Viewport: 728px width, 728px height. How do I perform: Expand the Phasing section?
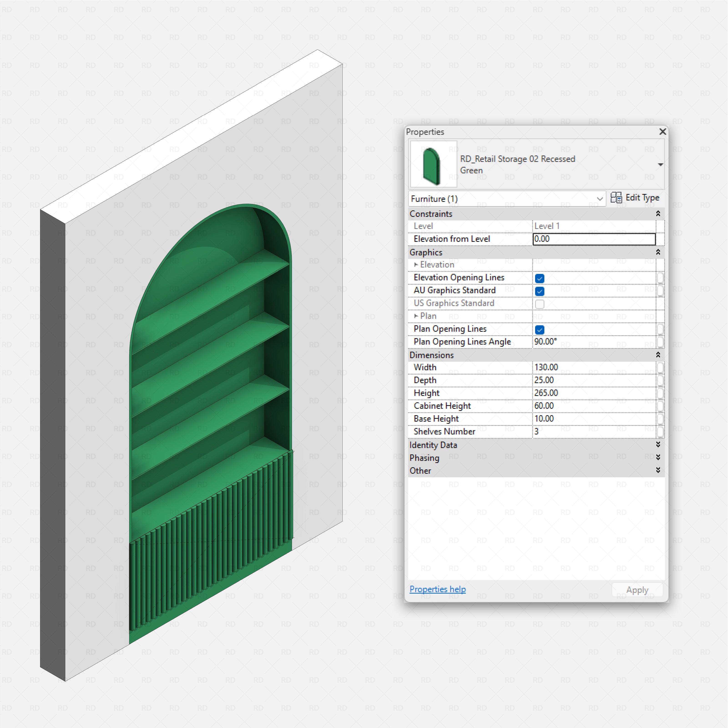658,458
